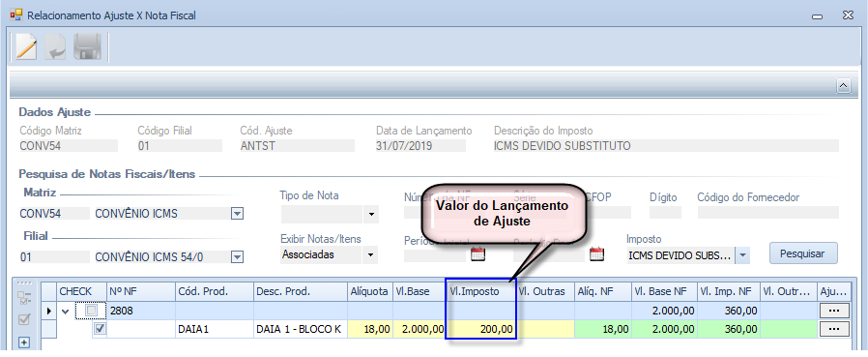Tick the checkbox for NF 2808 row
This screenshot has height=357, width=868.
(91, 311)
